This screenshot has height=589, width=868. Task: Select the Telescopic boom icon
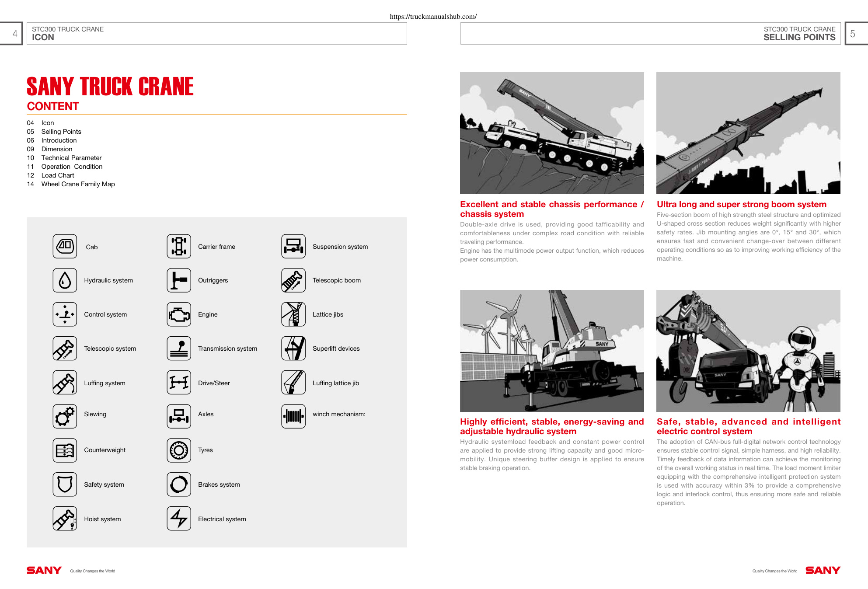(x=293, y=280)
